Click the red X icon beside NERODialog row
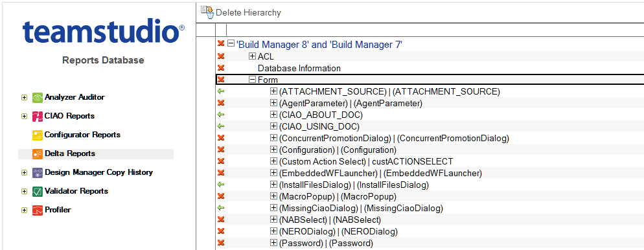The width and height of the screenshot is (644, 250). 221,231
